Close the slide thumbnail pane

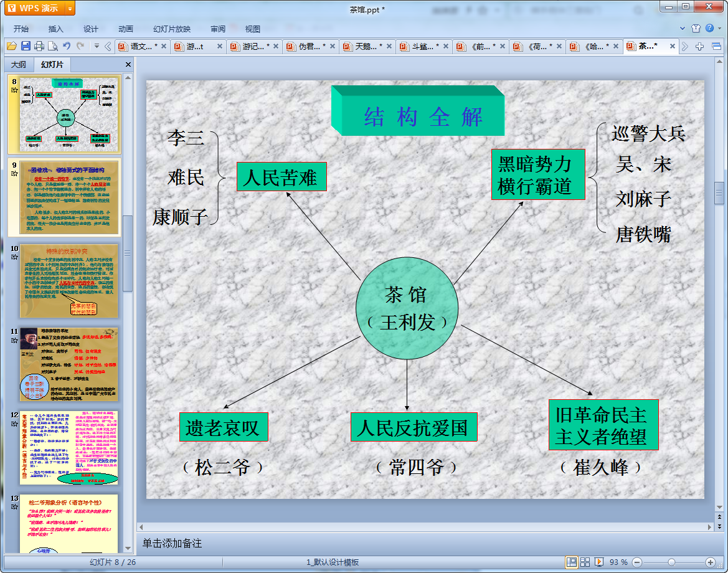tap(128, 65)
